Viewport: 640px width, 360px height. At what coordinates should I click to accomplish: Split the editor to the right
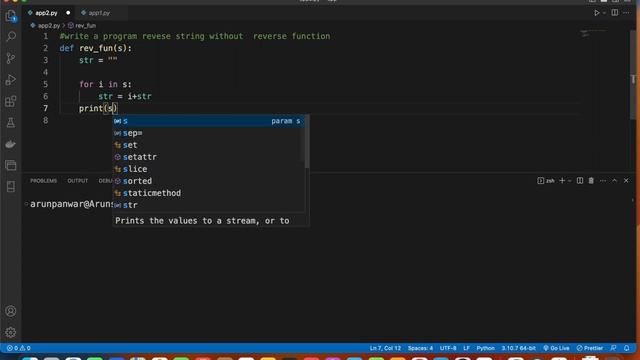(x=615, y=13)
